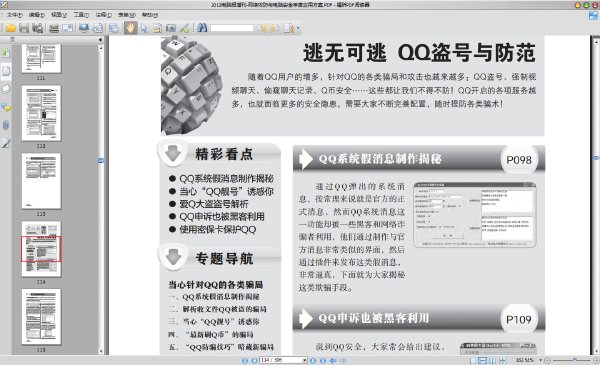Click the thumbnail panel scroll-down arrow
This screenshot has width=600, height=365.
pyautogui.click(x=101, y=351)
